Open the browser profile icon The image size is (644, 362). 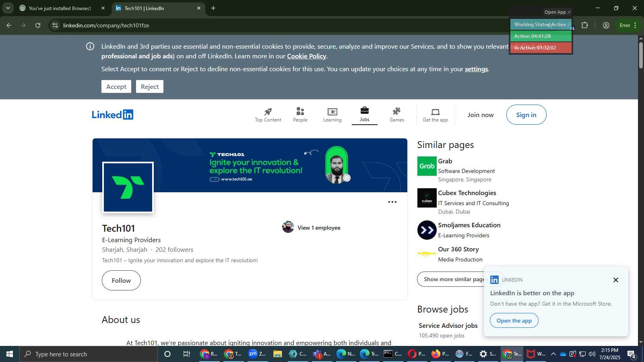606,25
